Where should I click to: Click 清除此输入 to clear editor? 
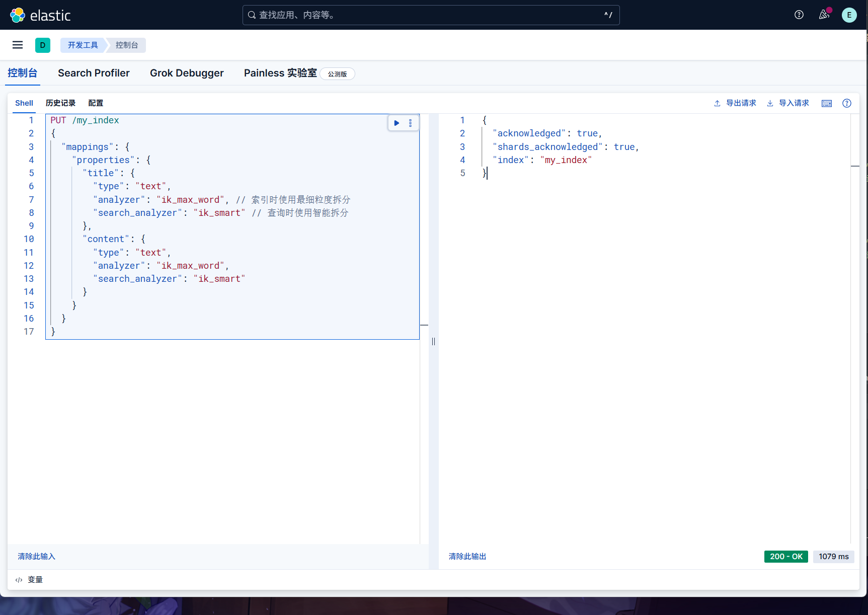tap(36, 556)
